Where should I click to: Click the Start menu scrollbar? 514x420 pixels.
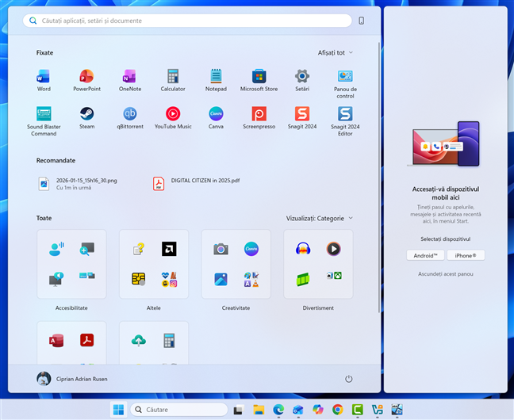pos(379,177)
